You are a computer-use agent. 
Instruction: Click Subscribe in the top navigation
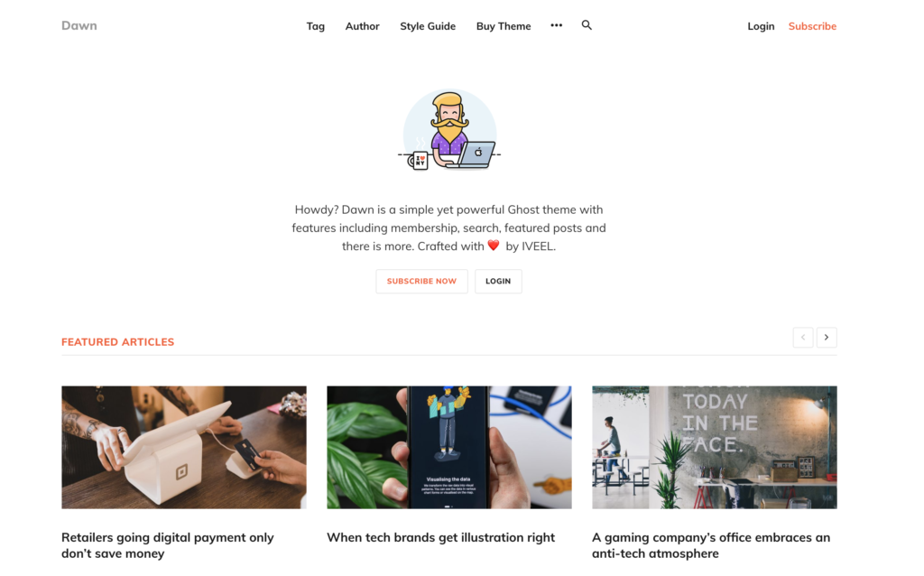(x=812, y=26)
